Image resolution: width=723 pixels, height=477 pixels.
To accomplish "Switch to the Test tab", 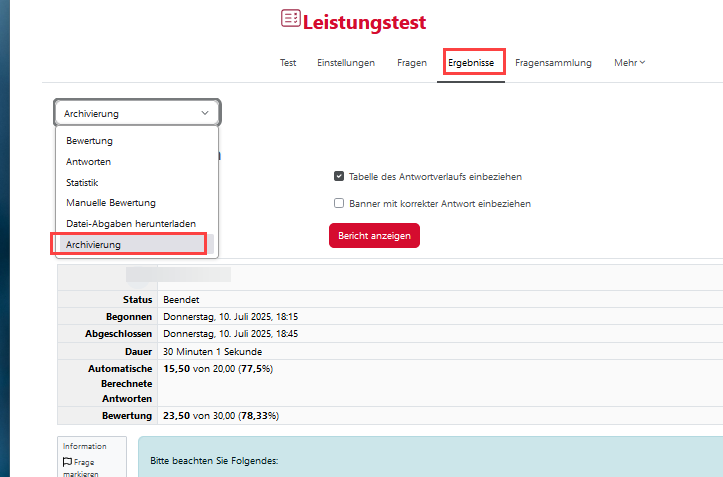I will (287, 63).
